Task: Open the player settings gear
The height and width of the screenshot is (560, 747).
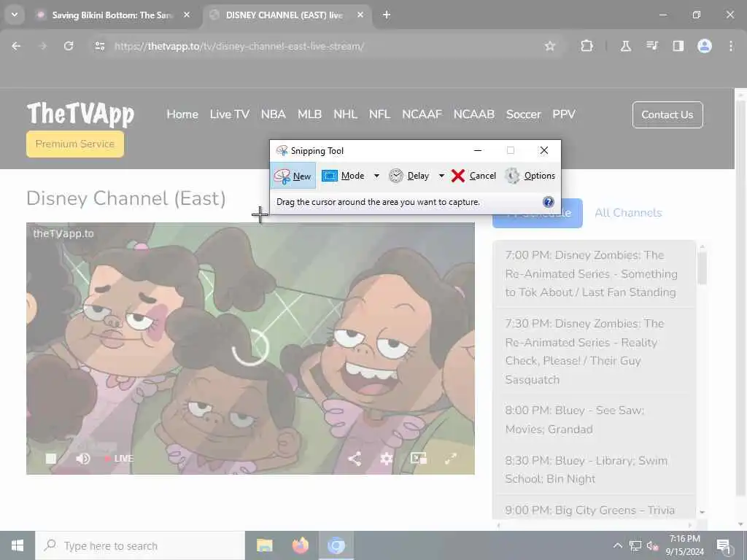Action: tap(387, 459)
